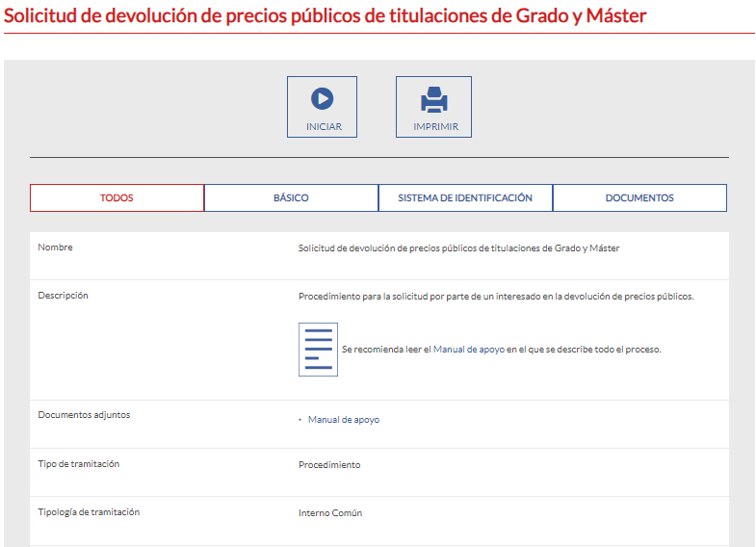
Task: Switch to the BÁSICO tab
Action: pyautogui.click(x=291, y=197)
